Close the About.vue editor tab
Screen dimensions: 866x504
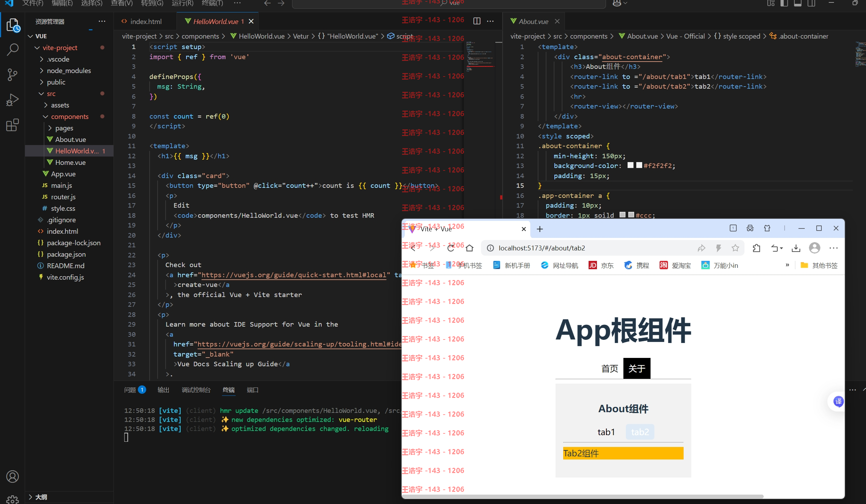557,21
